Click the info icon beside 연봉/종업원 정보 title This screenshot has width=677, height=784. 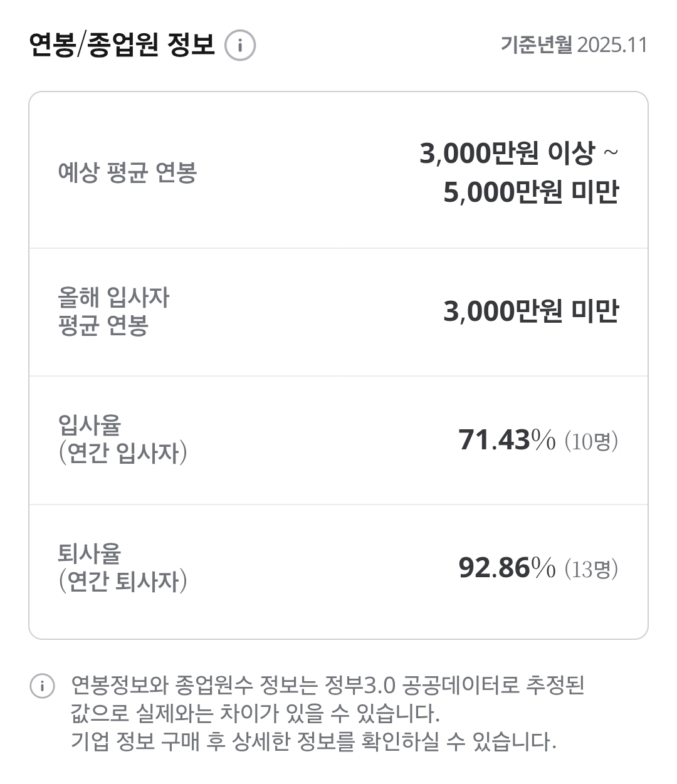(240, 46)
